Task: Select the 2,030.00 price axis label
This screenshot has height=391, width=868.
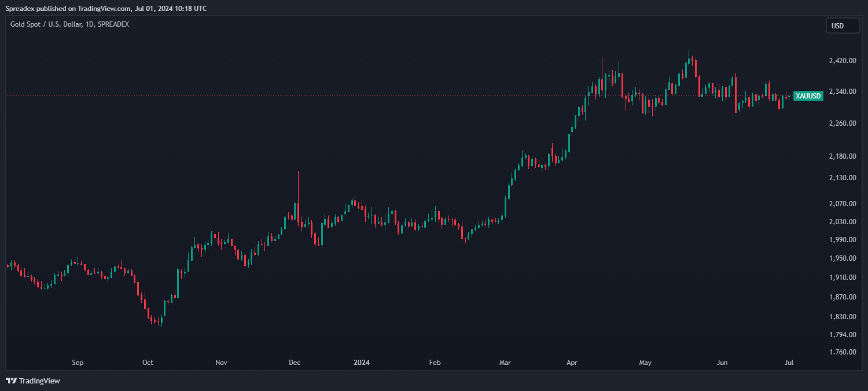Action: click(842, 222)
